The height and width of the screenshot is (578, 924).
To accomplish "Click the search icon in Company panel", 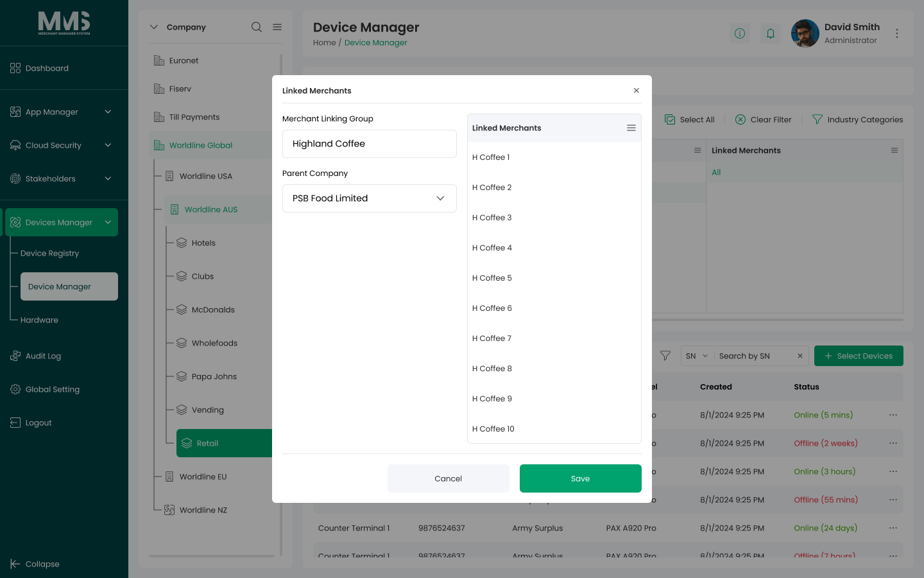I will click(257, 27).
